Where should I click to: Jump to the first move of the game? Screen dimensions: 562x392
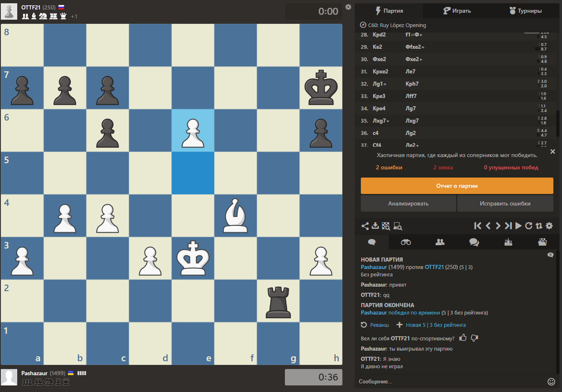(x=477, y=226)
